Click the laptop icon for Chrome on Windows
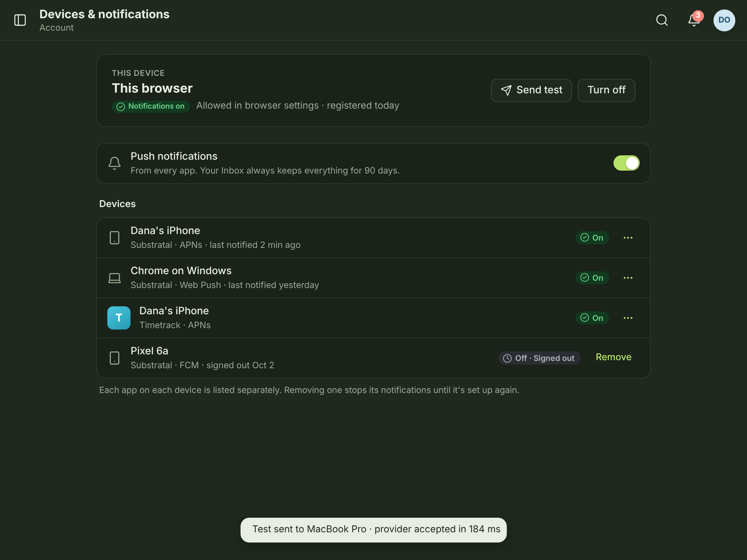 click(x=115, y=278)
